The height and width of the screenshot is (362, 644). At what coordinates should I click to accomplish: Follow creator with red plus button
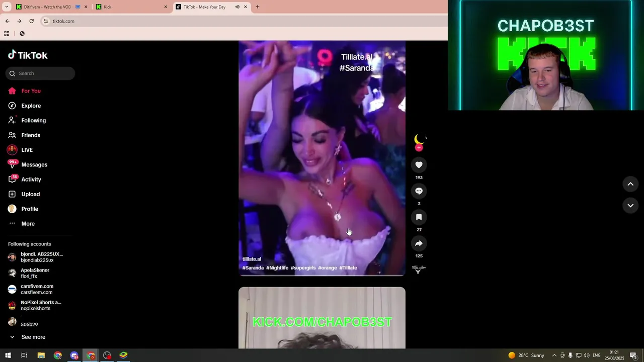419,148
